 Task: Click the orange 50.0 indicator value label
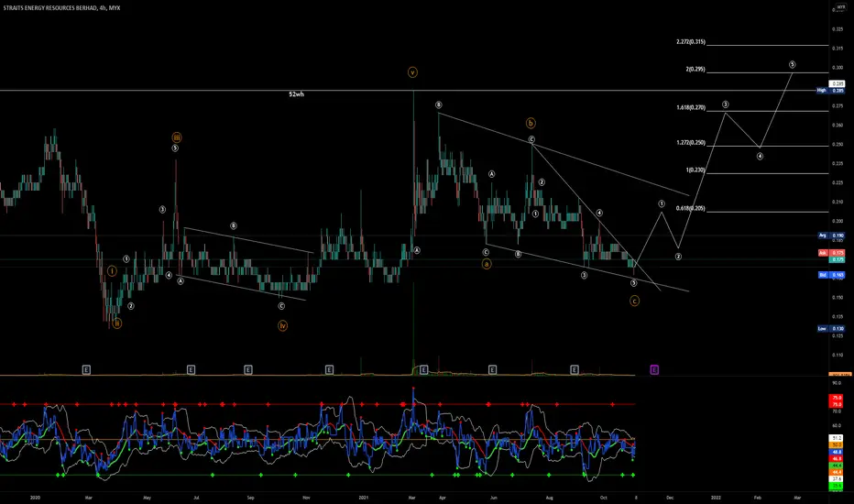coord(836,445)
